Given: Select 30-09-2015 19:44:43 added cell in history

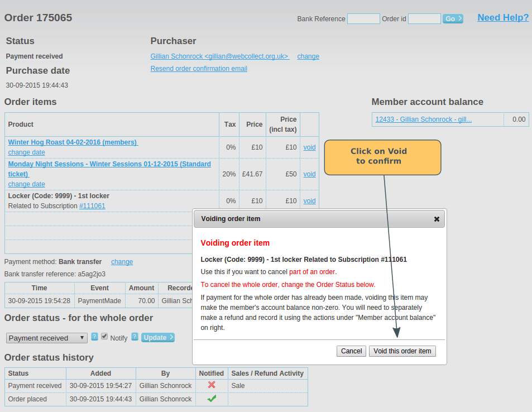Looking at the screenshot, I should pos(101,399).
